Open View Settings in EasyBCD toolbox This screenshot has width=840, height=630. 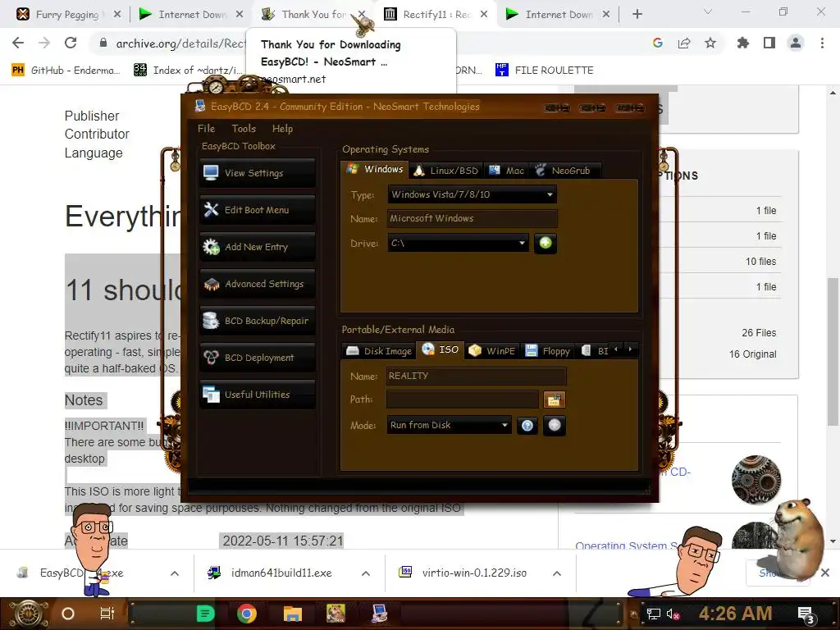tap(257, 173)
